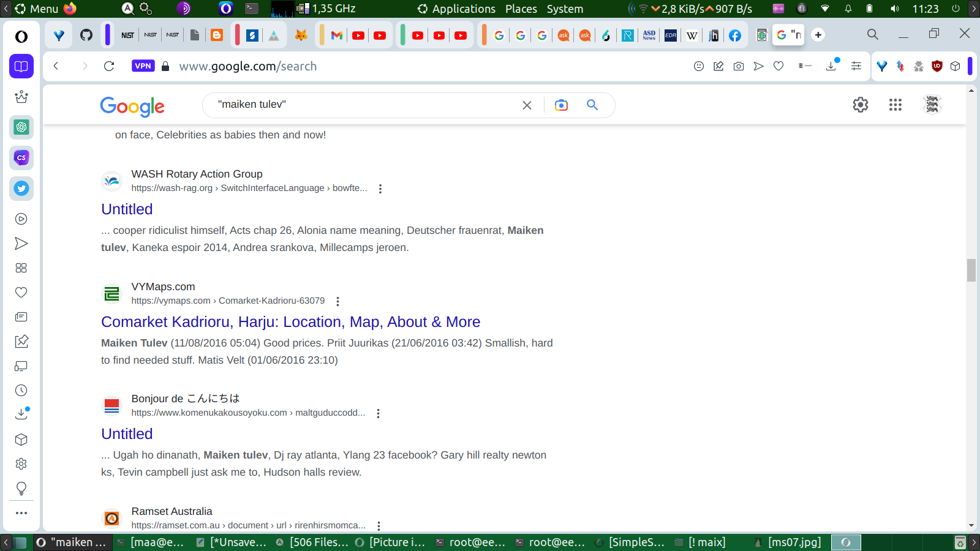The image size is (980, 551).
Task: Open the System menu in the top panel
Action: tap(565, 9)
